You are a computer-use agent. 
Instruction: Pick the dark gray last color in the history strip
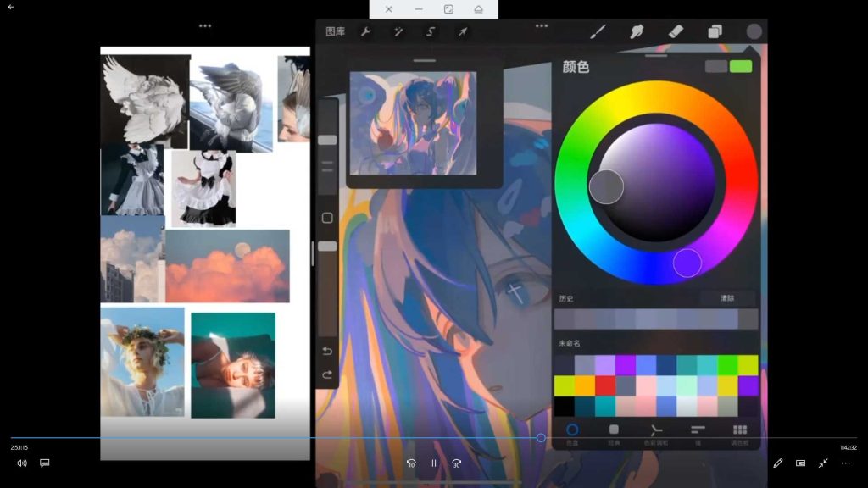tap(748, 319)
